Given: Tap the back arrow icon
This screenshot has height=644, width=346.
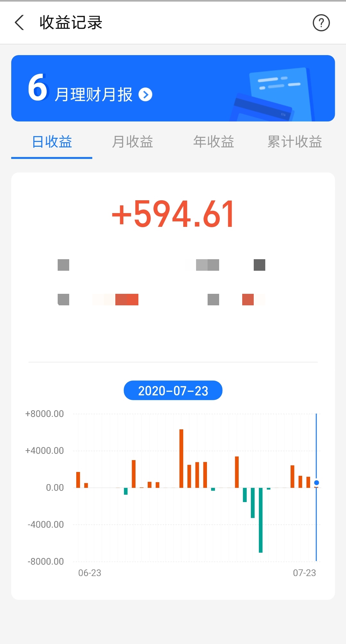Looking at the screenshot, I should point(20,23).
